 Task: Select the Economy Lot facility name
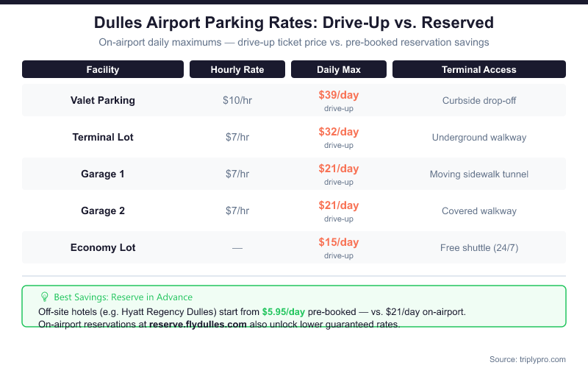(103, 247)
